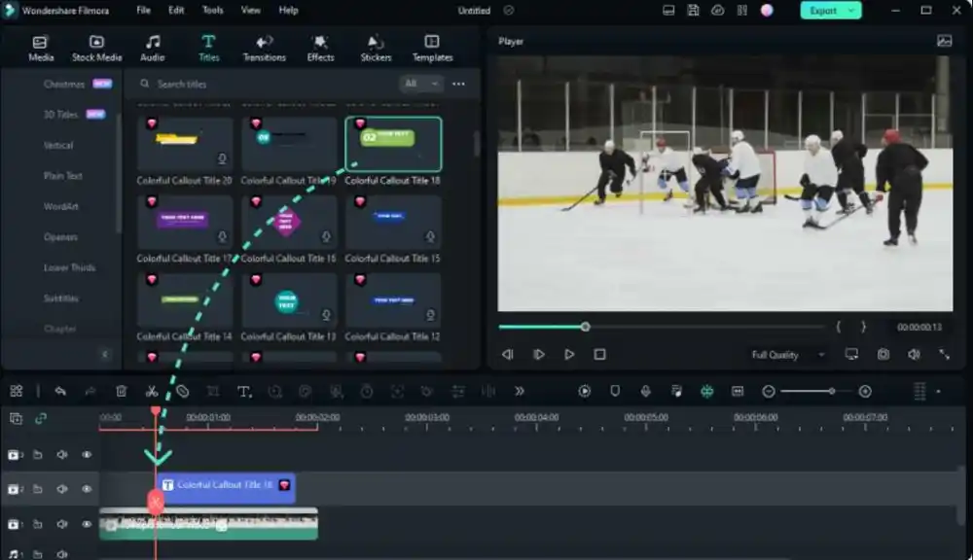
Task: Switch to the Transitions tab
Action: 266,47
